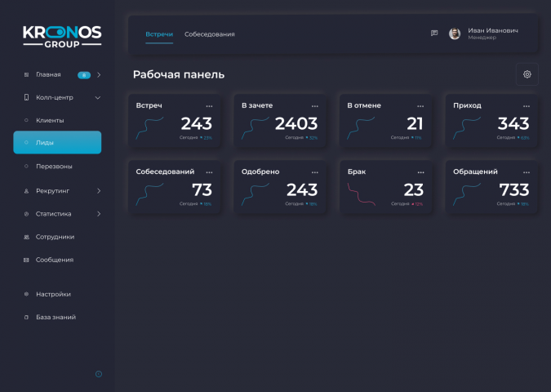This screenshot has width=551, height=392.
Task: Open Настройки menu label
Action: click(53, 294)
